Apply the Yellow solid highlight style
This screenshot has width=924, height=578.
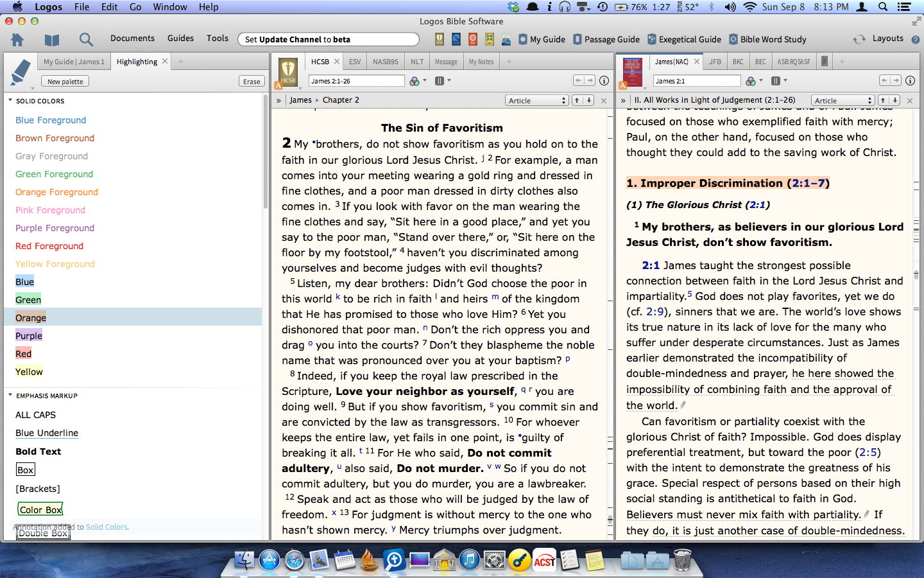pyautogui.click(x=30, y=372)
